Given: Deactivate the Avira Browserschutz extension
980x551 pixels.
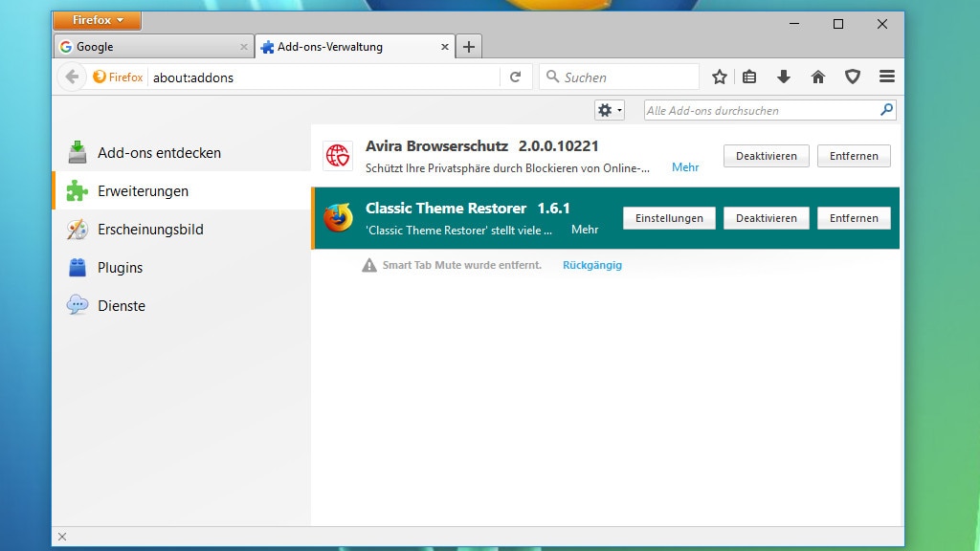Looking at the screenshot, I should 766,155.
